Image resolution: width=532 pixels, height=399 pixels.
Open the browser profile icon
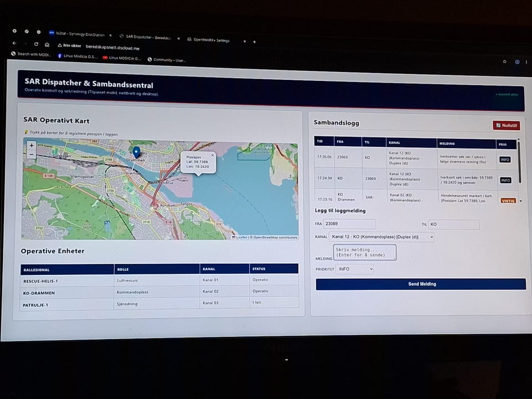(517, 62)
